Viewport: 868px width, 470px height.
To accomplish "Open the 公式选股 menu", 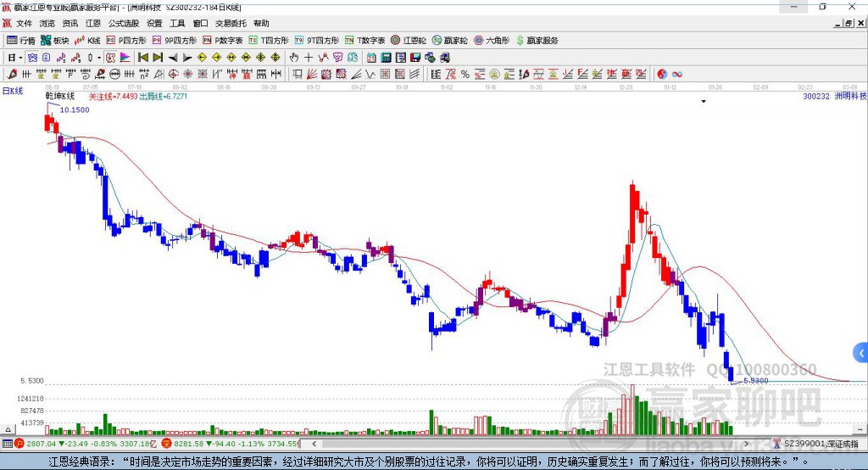I will point(124,23).
